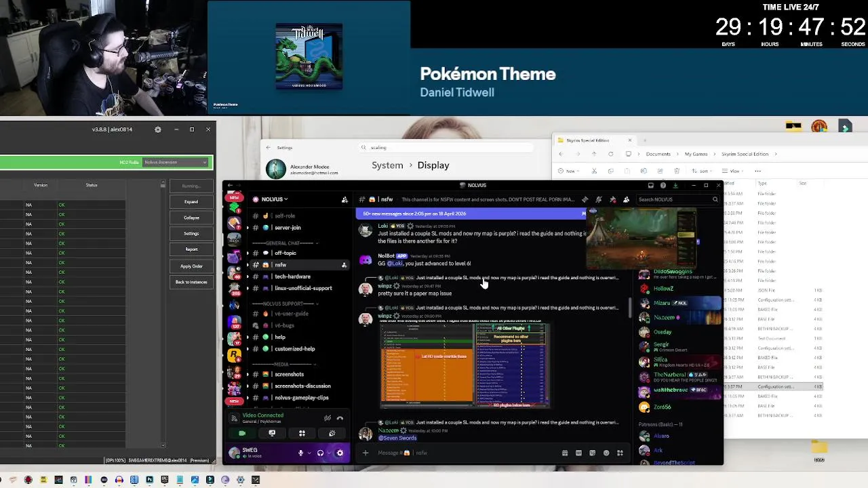Open the linux-unofficial-support channel
The width and height of the screenshot is (868, 488).
click(x=302, y=288)
